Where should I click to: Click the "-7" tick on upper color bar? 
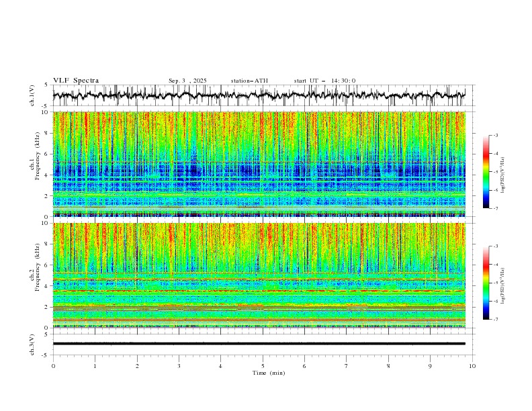pyautogui.click(x=496, y=208)
